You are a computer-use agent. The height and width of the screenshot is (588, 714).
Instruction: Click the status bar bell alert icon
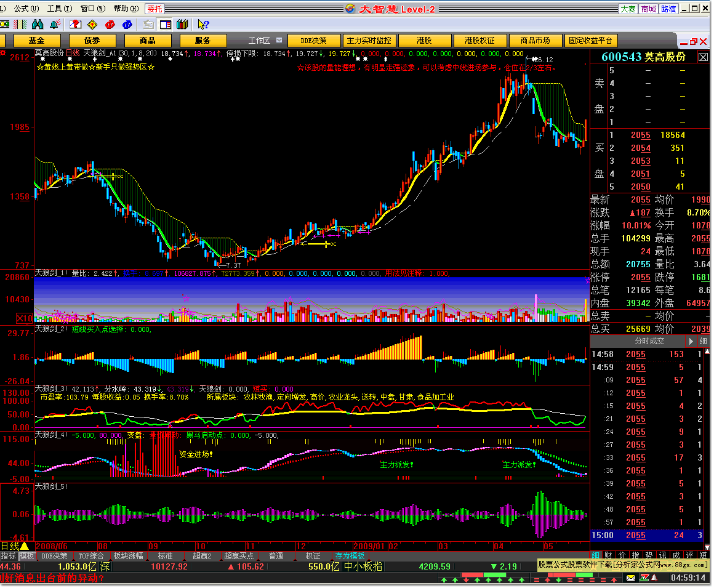pos(654,578)
